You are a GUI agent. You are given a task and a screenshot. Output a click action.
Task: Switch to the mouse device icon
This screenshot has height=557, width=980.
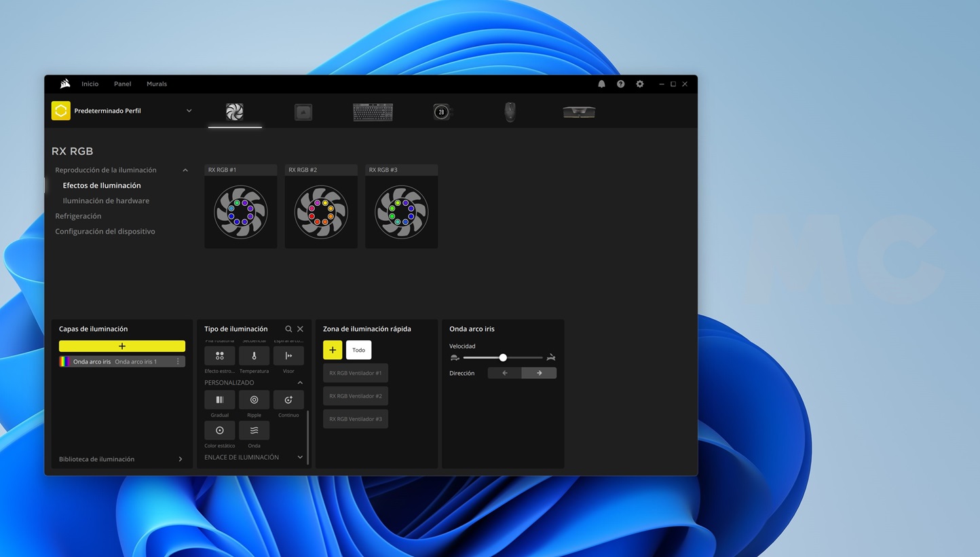[x=510, y=112]
